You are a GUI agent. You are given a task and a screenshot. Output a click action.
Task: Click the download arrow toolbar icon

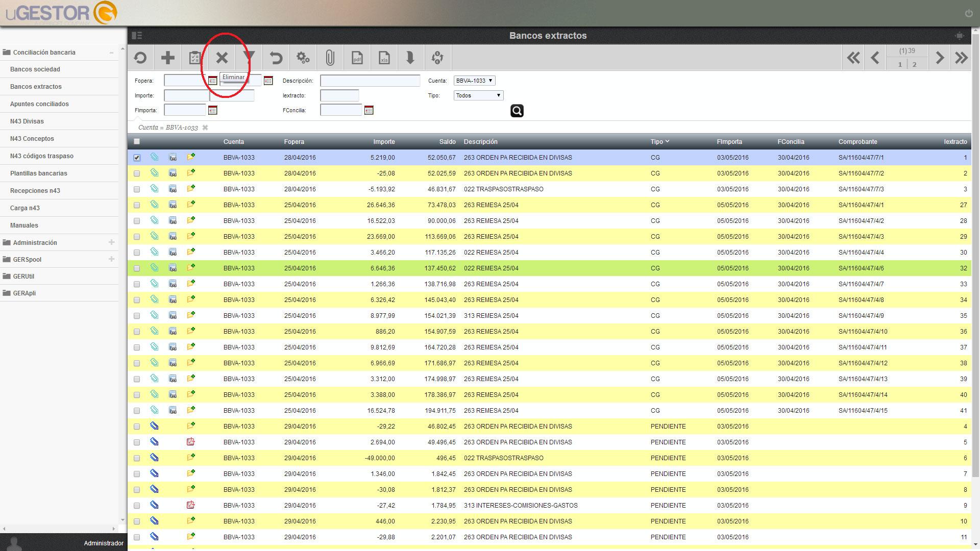pyautogui.click(x=410, y=58)
